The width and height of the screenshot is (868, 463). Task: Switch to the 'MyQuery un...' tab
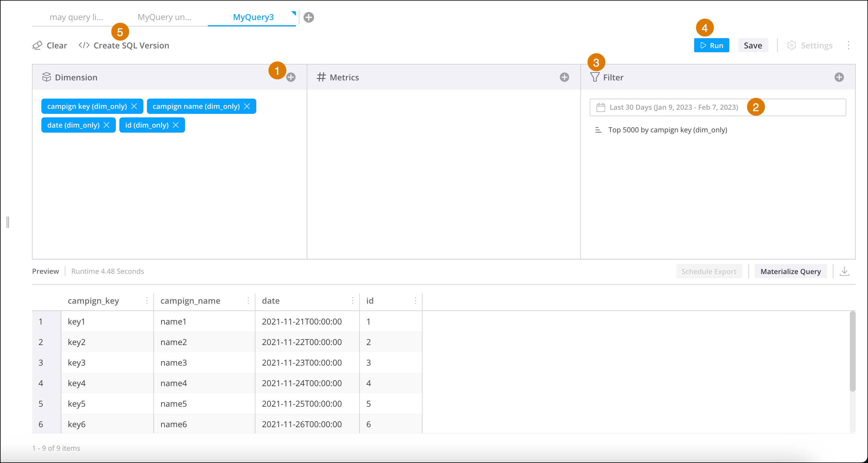[165, 17]
